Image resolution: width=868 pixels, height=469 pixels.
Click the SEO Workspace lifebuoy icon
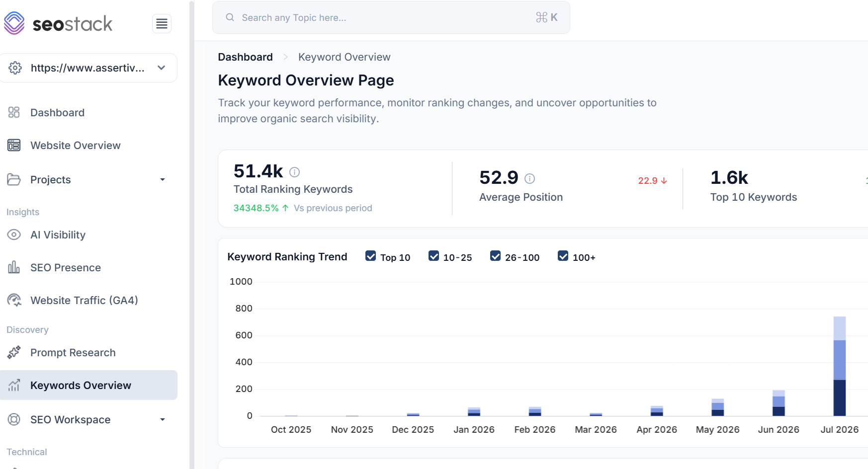coord(14,419)
